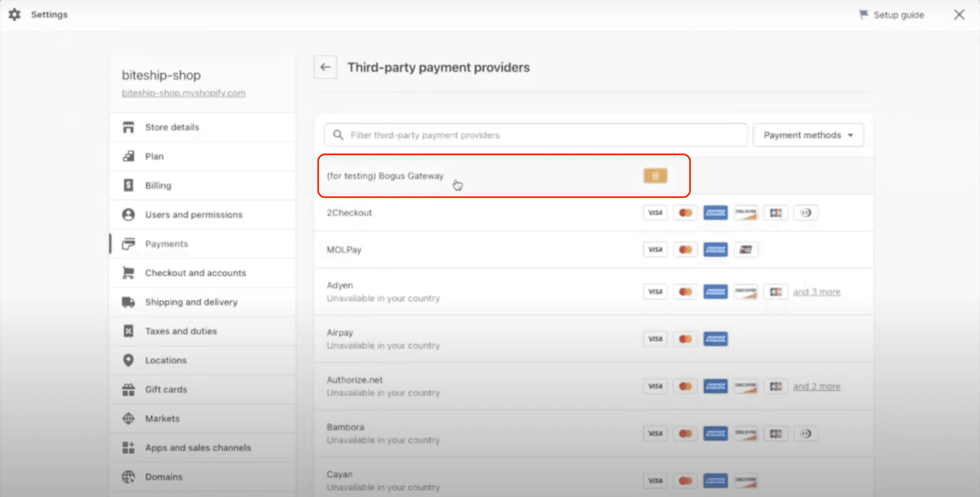The height and width of the screenshot is (497, 980).
Task: Open the biteship-shop.myshopify.com link
Action: (183, 93)
